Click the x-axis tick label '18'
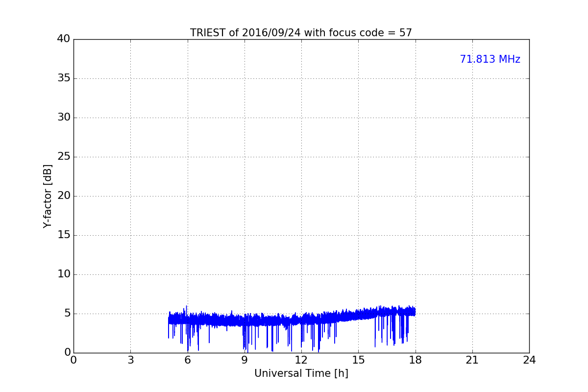Screen dimensions: 588x392 coord(416,360)
